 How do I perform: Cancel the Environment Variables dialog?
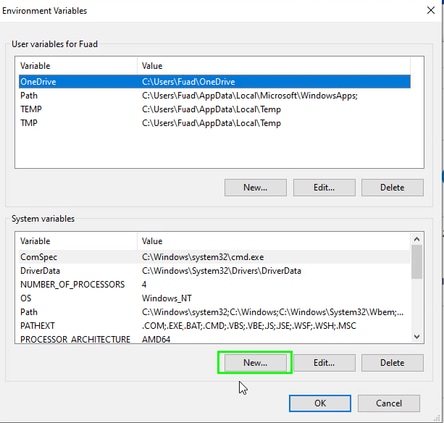389,403
